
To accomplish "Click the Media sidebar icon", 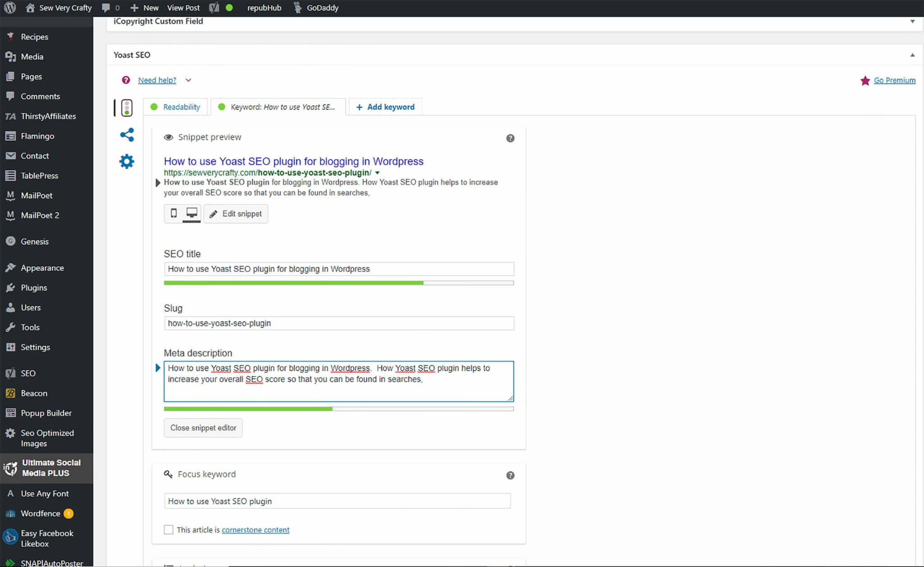I will point(10,56).
